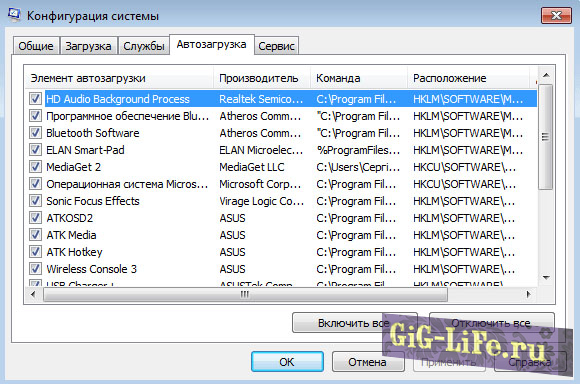Screen dimensions: 580x384
Task: Switch to Службы tab
Action: pos(144,46)
